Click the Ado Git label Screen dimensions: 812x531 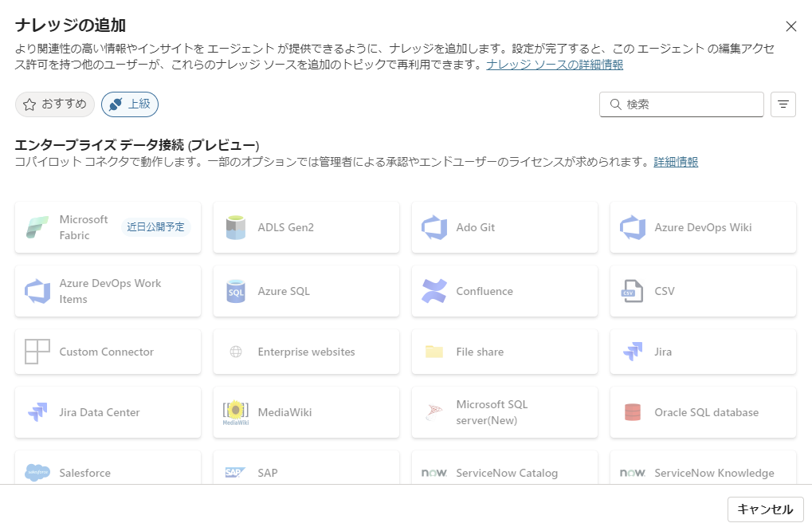tap(476, 227)
